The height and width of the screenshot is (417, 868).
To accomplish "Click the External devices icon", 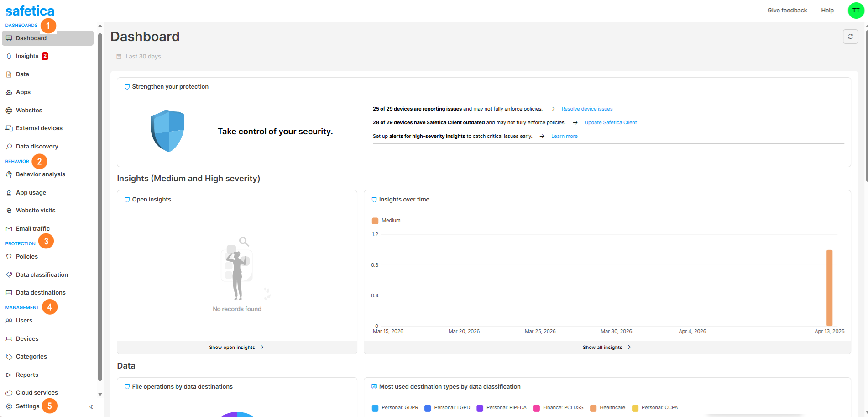I will pos(9,128).
